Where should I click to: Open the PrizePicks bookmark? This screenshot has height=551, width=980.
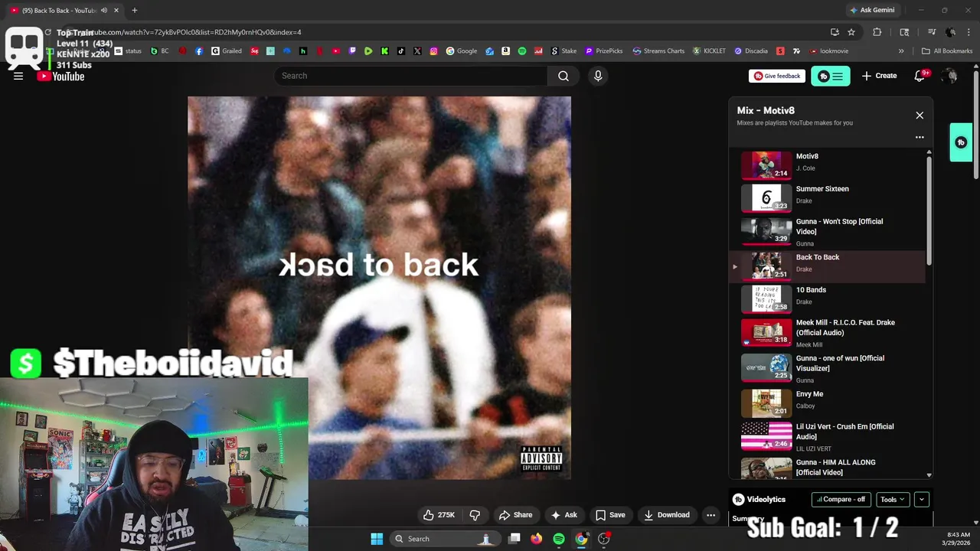coord(604,51)
